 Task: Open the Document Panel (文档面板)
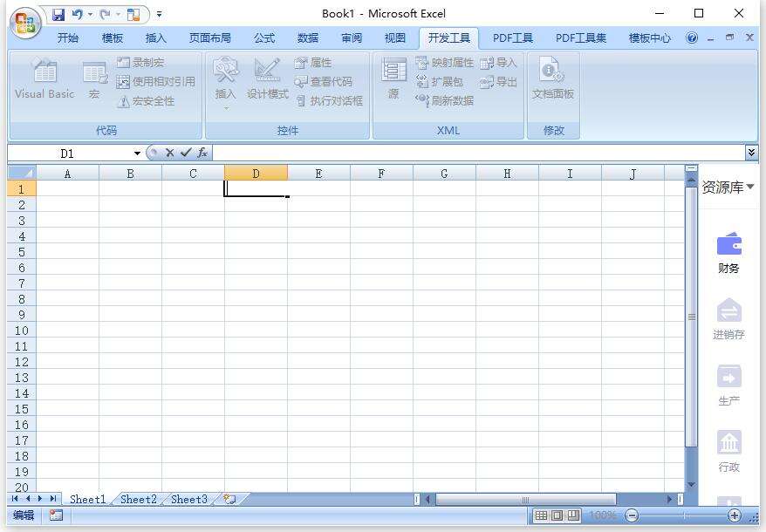(553, 79)
